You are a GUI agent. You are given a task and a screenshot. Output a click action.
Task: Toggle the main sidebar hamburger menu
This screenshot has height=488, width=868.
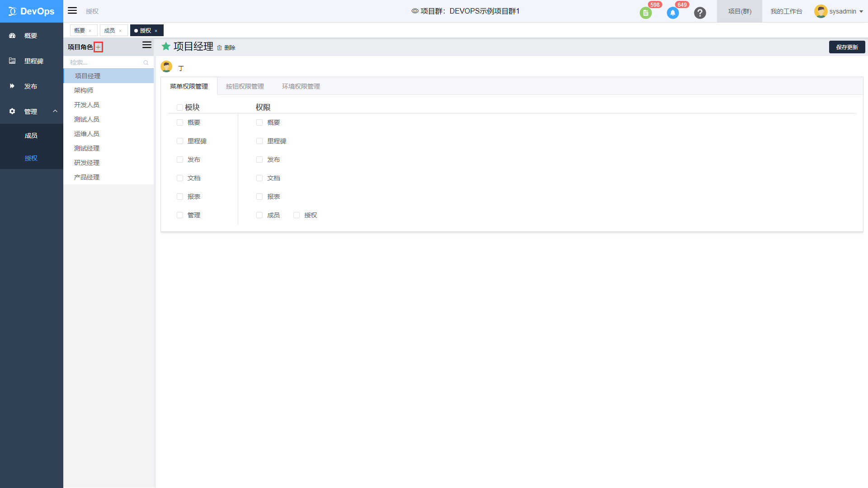tap(72, 11)
